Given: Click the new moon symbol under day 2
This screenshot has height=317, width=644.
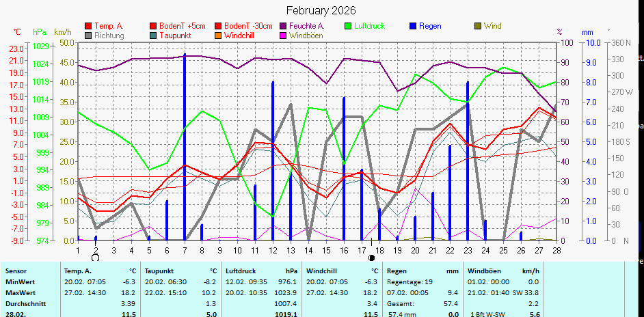Looking at the screenshot, I should click(95, 258).
